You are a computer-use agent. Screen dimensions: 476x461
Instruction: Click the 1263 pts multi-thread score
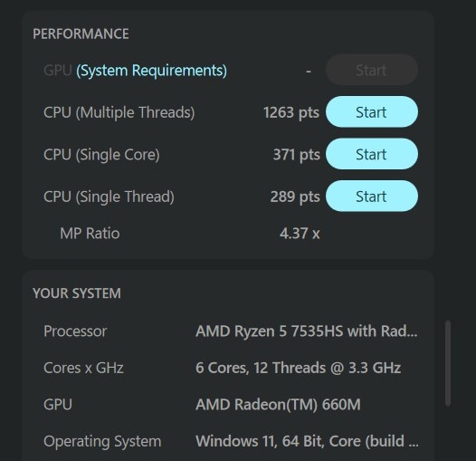291,112
